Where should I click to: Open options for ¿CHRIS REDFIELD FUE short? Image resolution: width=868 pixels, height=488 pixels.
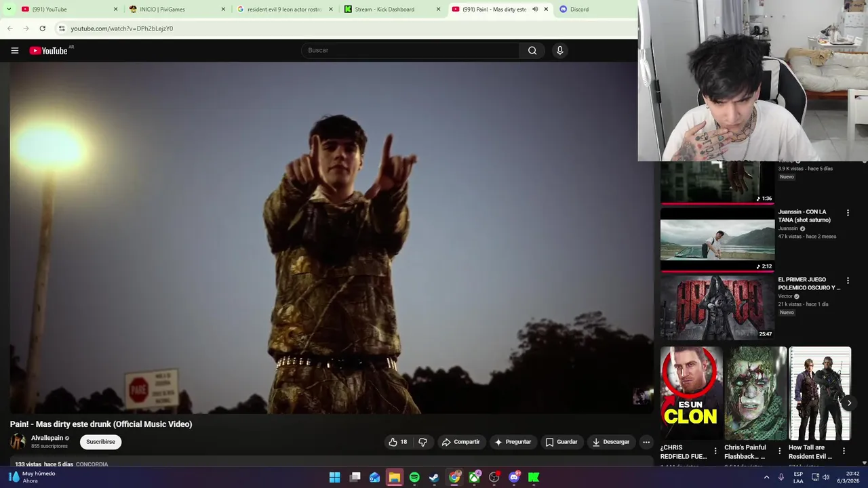(715, 451)
